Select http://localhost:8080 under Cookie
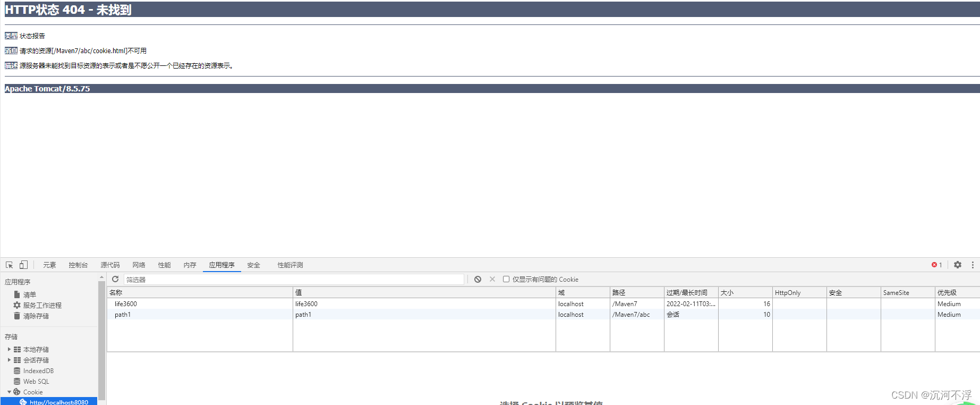 pyautogui.click(x=59, y=402)
